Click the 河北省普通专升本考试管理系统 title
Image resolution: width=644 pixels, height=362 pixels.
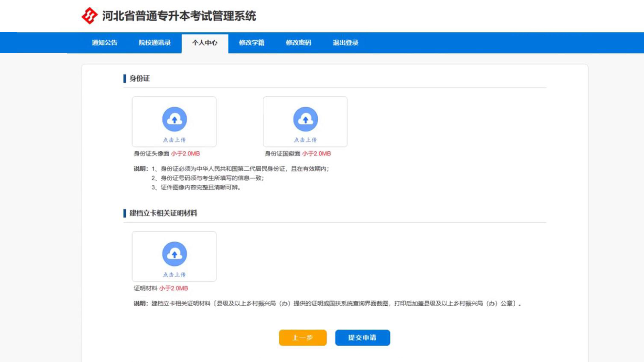[179, 16]
